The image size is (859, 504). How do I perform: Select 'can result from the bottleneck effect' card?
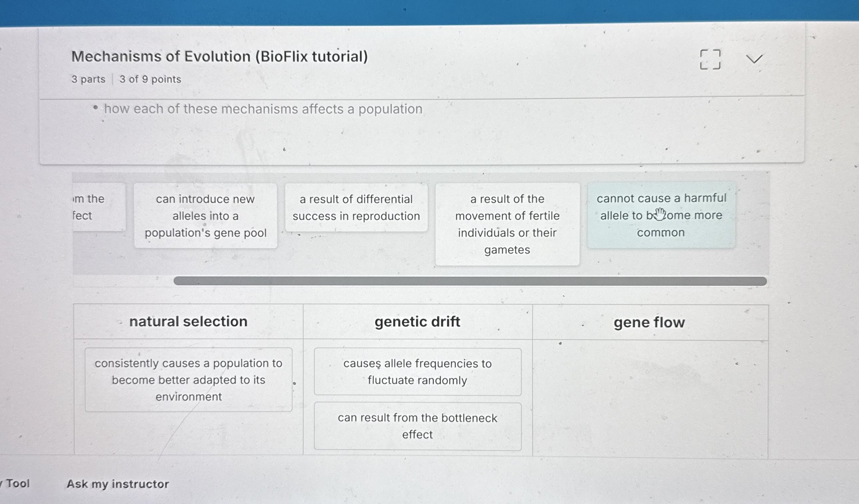click(x=418, y=426)
